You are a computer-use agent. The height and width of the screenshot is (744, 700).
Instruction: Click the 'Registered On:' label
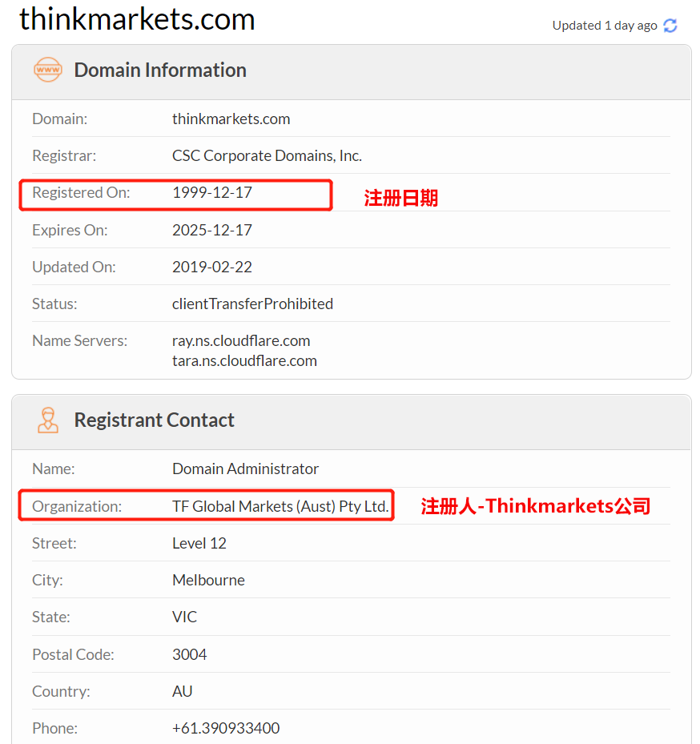[x=81, y=193]
